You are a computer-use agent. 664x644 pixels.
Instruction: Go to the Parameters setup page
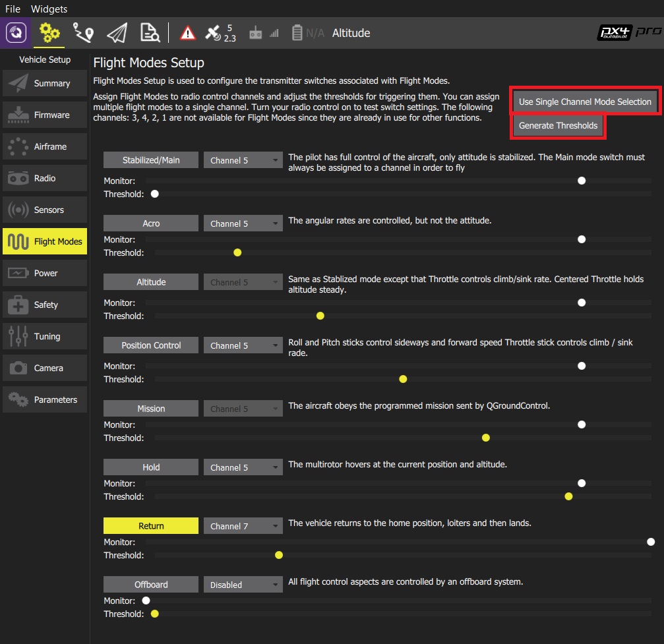pyautogui.click(x=45, y=399)
